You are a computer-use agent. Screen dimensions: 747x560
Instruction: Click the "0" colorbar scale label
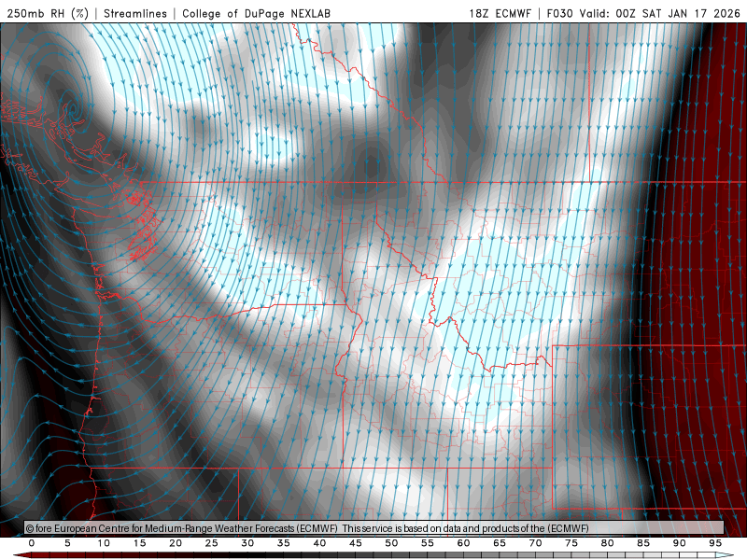(x=32, y=543)
